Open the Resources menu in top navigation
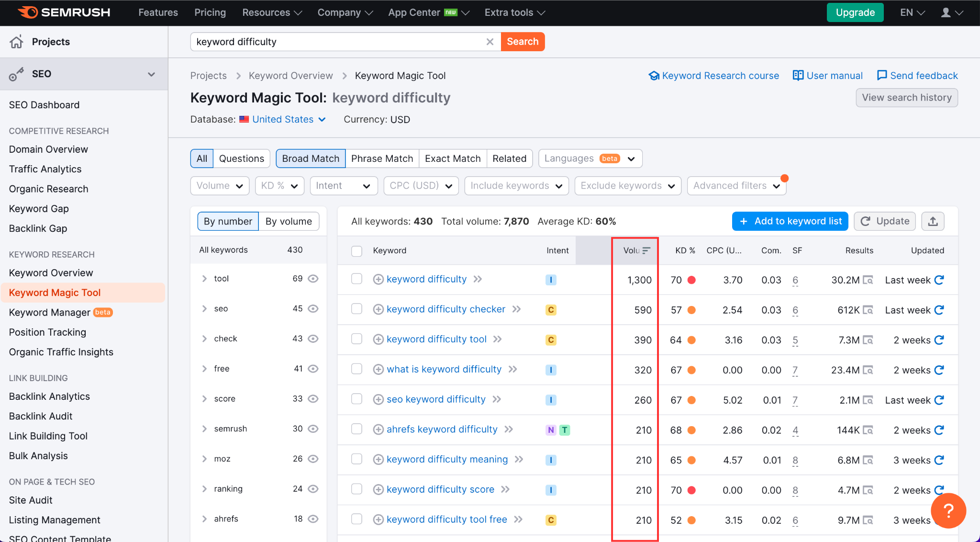 272,12
